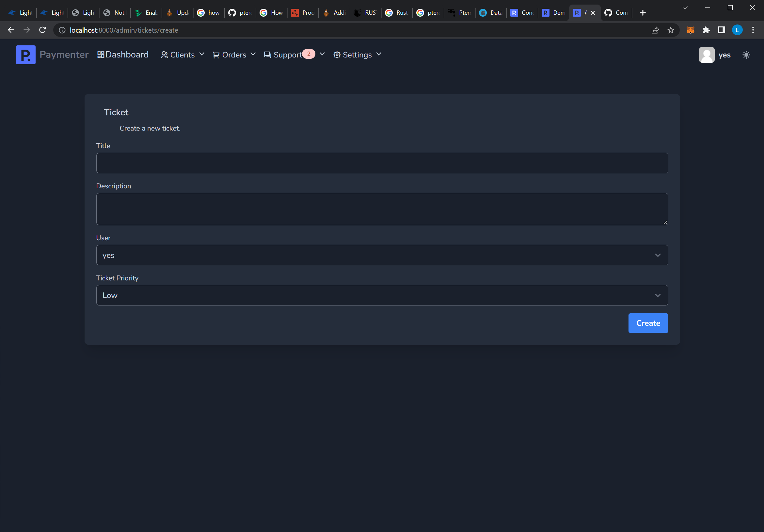Click the user avatar next to 'yes'

tap(707, 55)
